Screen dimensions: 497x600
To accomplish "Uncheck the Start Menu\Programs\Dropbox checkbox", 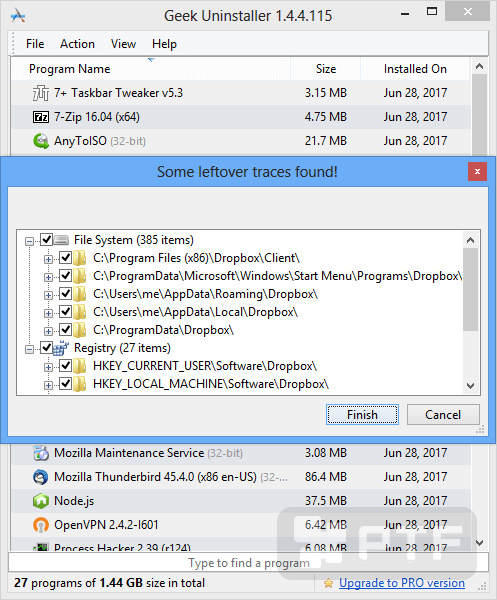I will [65, 276].
